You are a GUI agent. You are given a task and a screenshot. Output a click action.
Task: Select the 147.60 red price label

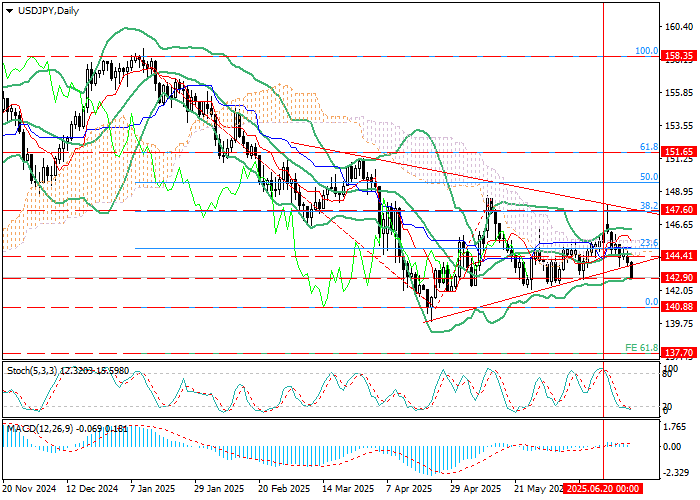[679, 210]
